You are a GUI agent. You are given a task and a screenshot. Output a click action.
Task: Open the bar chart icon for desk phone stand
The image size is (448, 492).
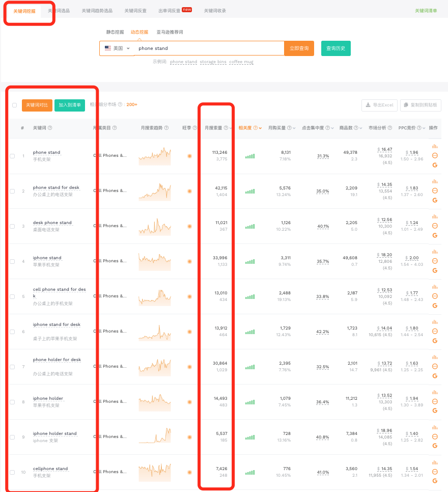[x=435, y=216]
